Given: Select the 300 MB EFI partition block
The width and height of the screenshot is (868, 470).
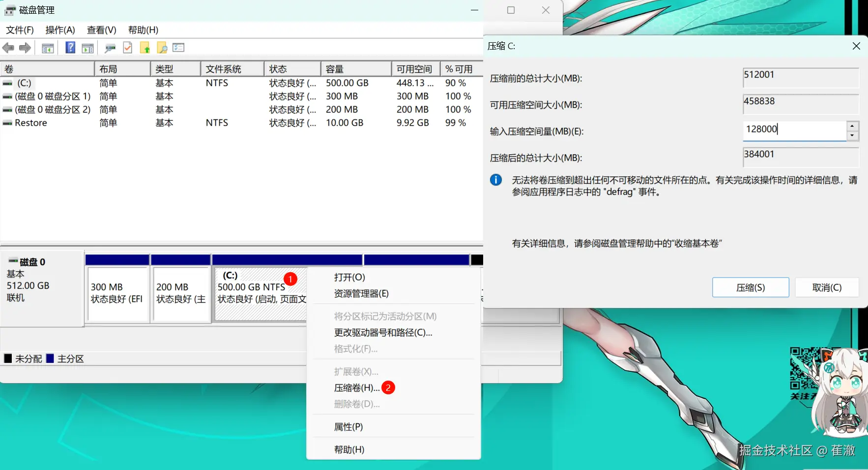Looking at the screenshot, I should point(117,294).
